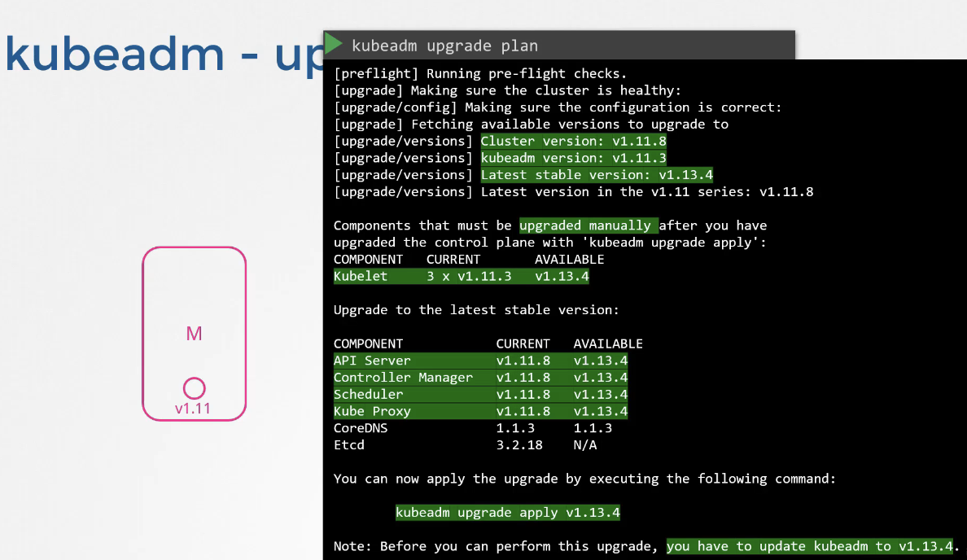967x560 pixels.
Task: Click 'N/A' value in the Etcd row
Action: tap(585, 444)
